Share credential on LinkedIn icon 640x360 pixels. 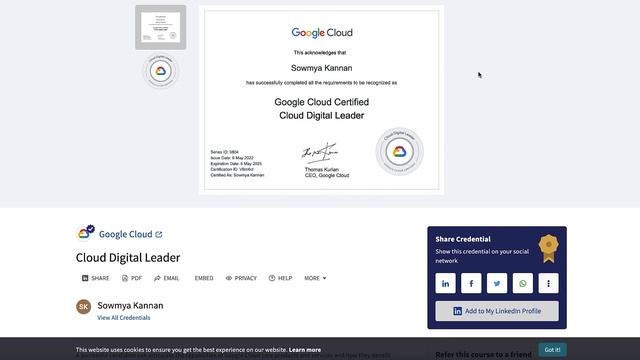pyautogui.click(x=445, y=283)
